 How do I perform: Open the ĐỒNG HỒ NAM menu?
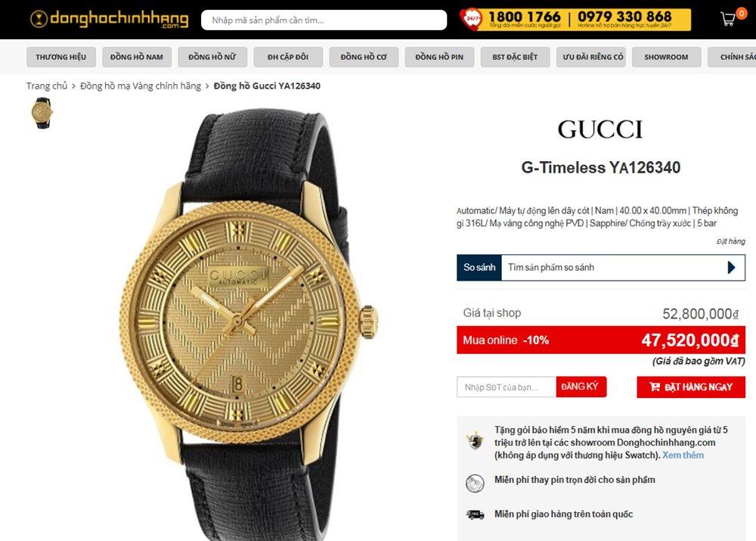[x=136, y=57]
